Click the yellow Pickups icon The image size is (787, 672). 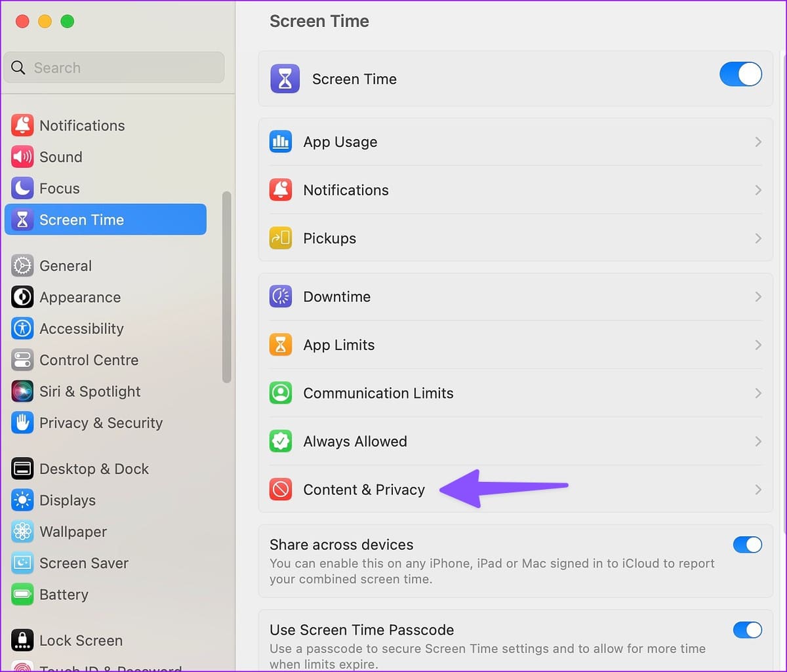point(281,238)
